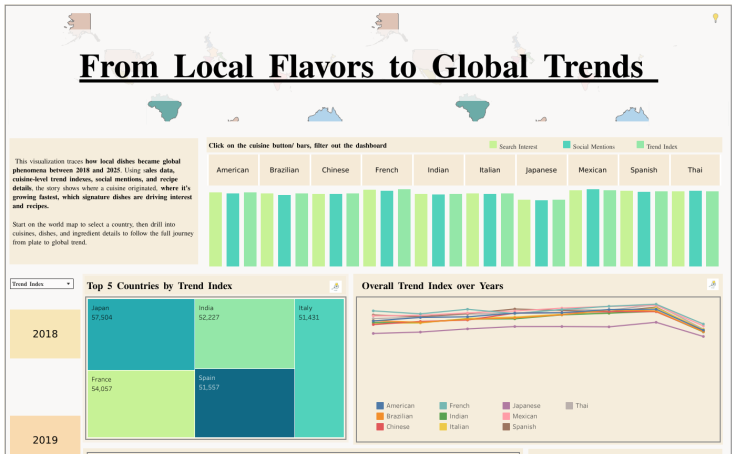Viewport: 736px width, 454px height.
Task: Select the Japan 57,504 treemap tile
Action: 141,334
